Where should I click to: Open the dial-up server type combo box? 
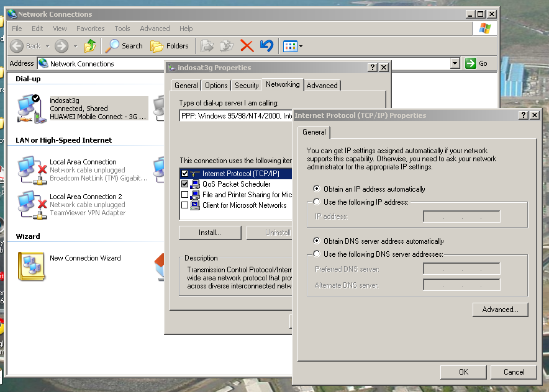236,116
